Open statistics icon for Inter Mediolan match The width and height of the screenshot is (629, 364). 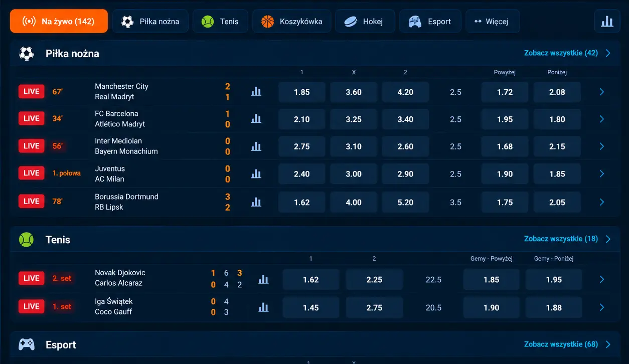point(256,146)
